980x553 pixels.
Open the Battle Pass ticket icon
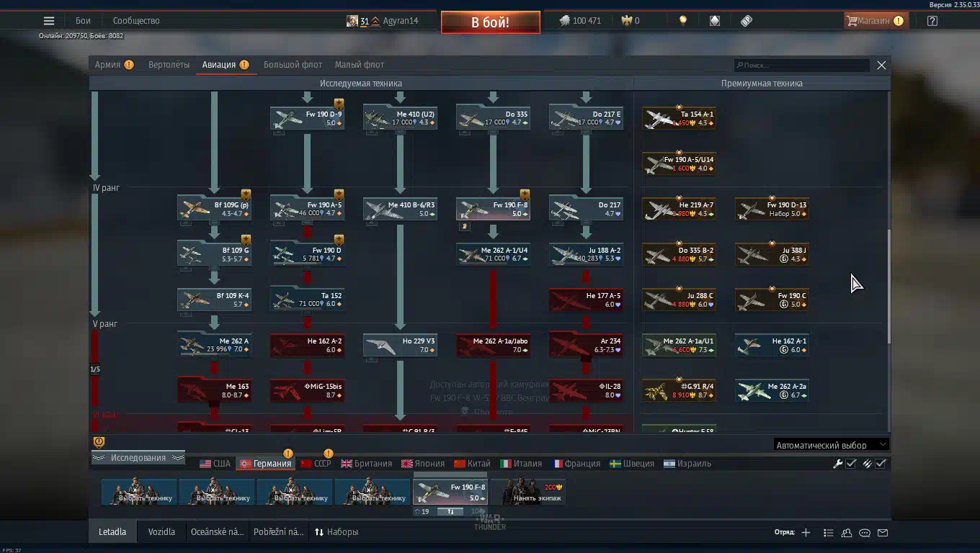[747, 21]
